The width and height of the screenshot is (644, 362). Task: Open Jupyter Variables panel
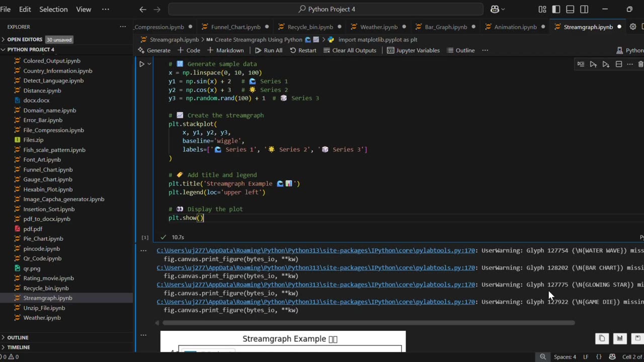pos(413,50)
